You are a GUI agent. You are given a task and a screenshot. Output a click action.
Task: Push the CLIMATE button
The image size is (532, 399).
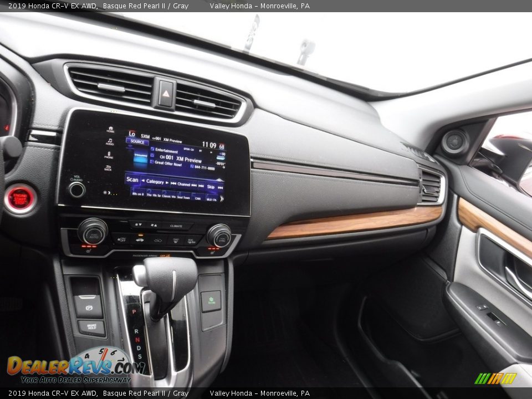(176, 226)
